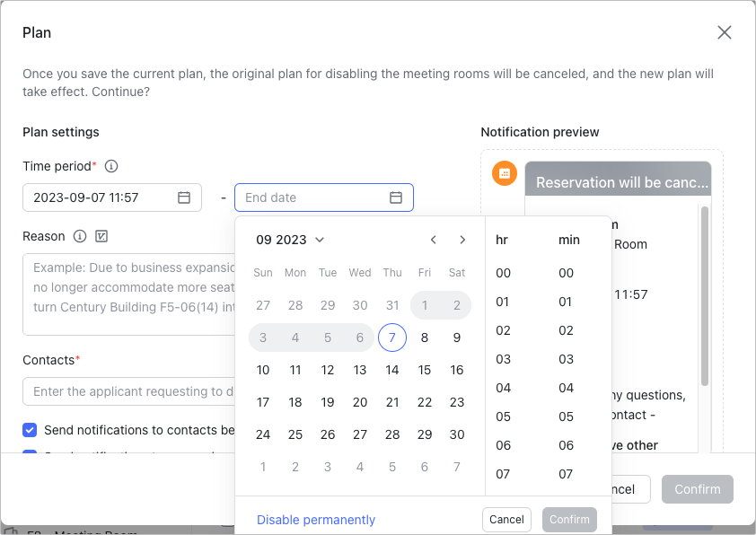Viewport: 756px width, 535px height.
Task: Select September 15 in the calendar
Action: click(425, 370)
